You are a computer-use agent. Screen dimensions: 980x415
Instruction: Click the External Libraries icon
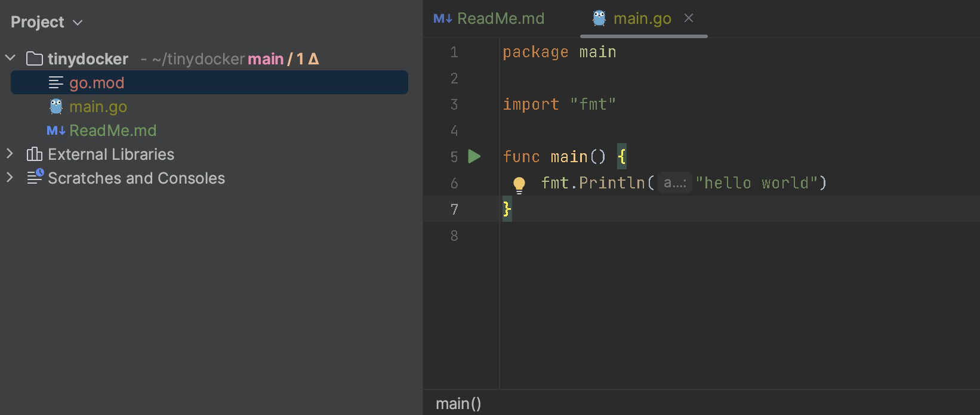(35, 154)
